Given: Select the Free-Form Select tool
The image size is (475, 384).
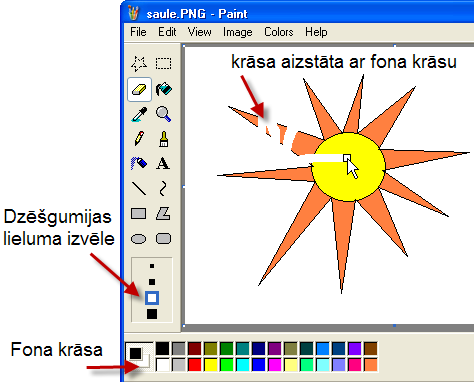Looking at the screenshot, I should 139,63.
